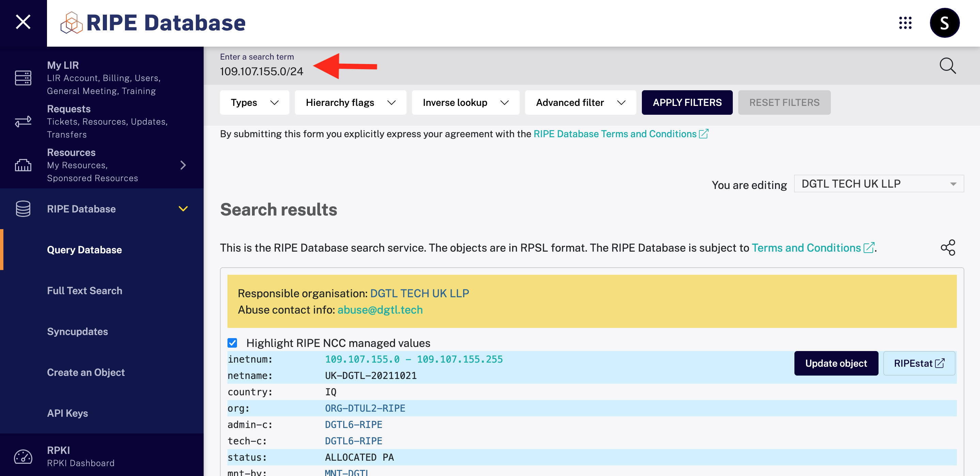Click abuse@dgtl.tech email link
The width and height of the screenshot is (980, 476).
380,310
